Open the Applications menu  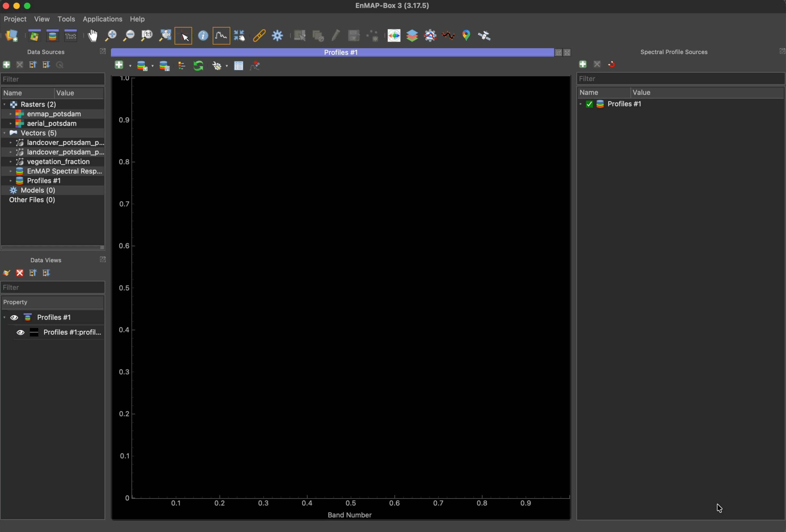102,19
